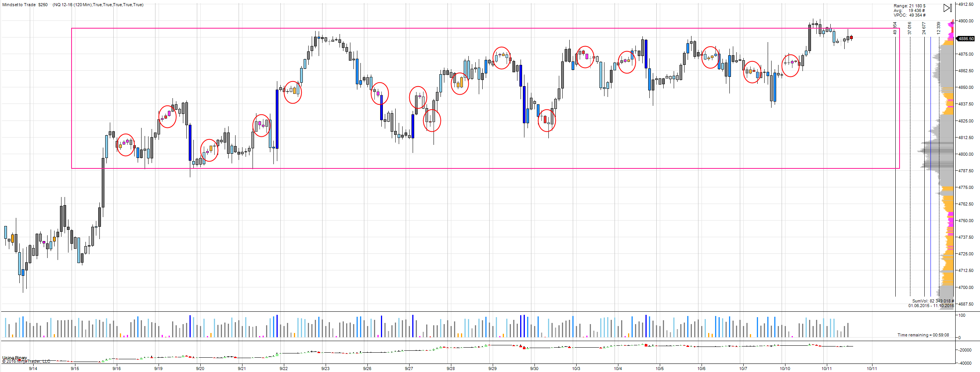This screenshot has height=372, width=980.
Task: Click the 4900.00 price axis label
Action: (x=966, y=21)
